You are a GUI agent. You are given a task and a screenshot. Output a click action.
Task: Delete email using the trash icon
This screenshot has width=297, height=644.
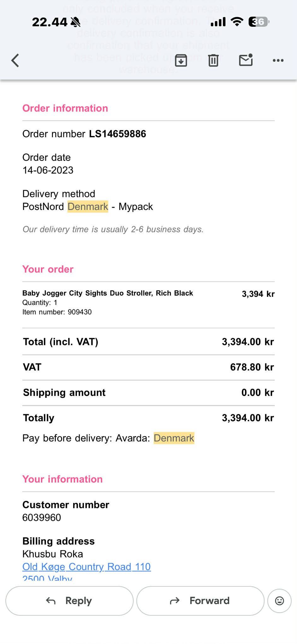click(213, 60)
